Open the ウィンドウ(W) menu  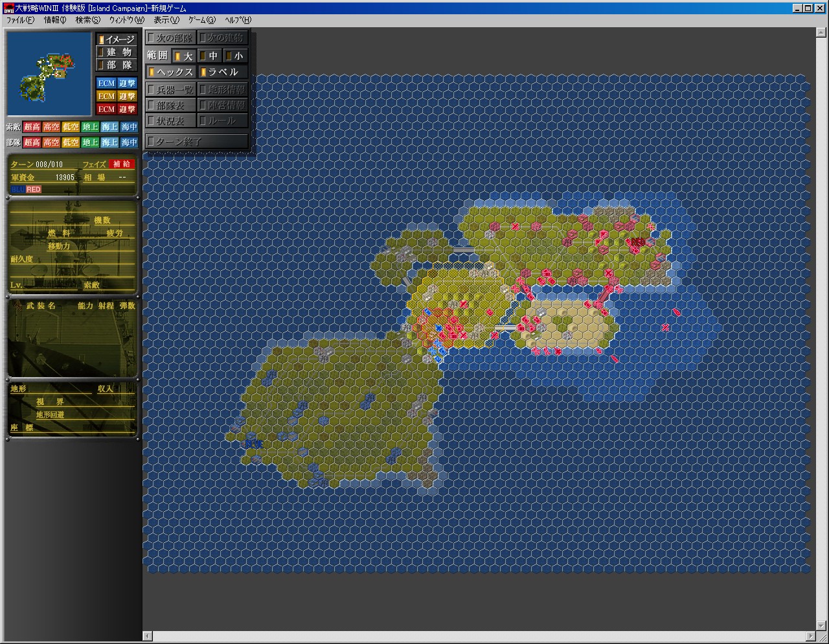tap(126, 20)
